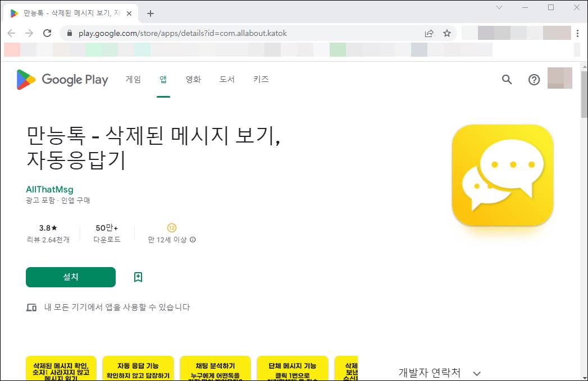588x381 pixels.
Task: View 3.8 star rating reviews
Action: 48,228
